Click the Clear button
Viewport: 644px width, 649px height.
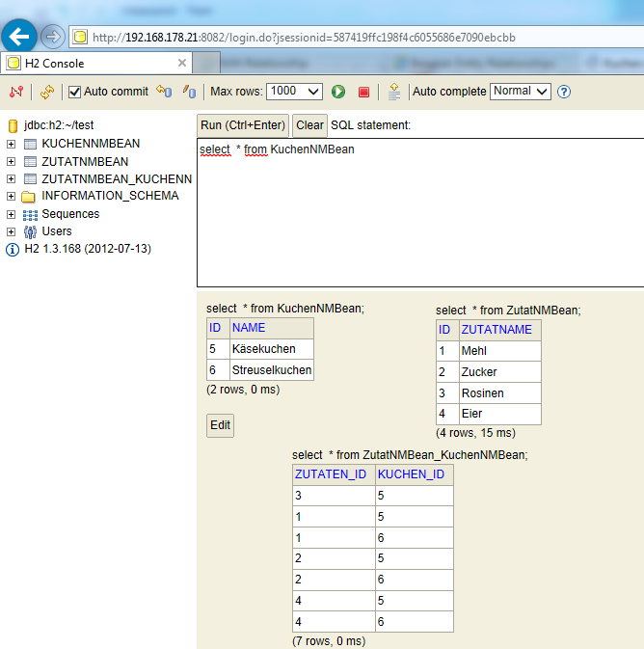point(309,125)
